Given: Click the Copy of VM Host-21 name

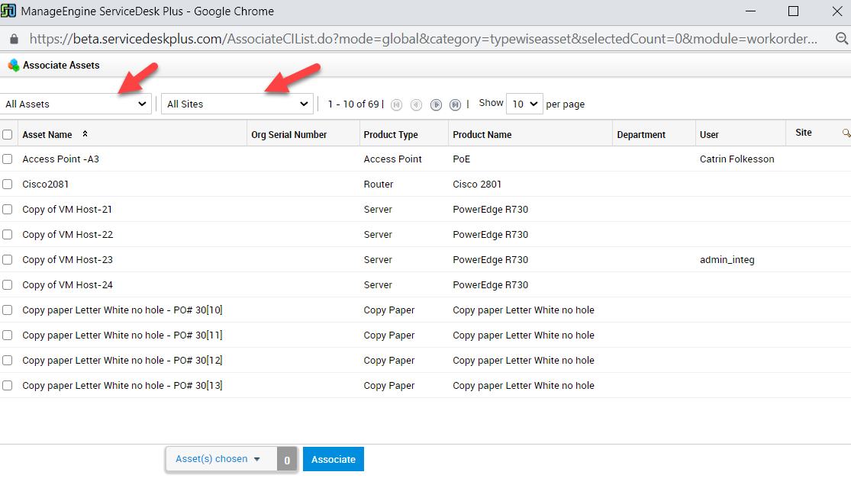Looking at the screenshot, I should click(67, 209).
